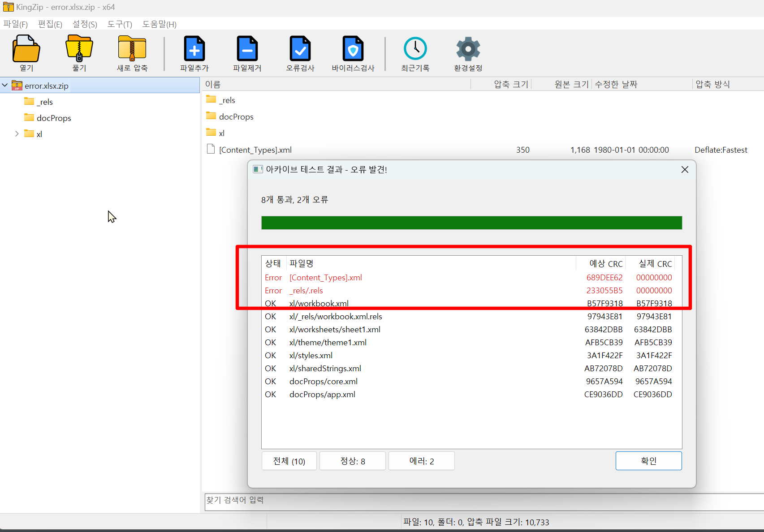Open the 편집(E) menu
Image resolution: width=764 pixels, height=532 pixels.
[x=50, y=24]
